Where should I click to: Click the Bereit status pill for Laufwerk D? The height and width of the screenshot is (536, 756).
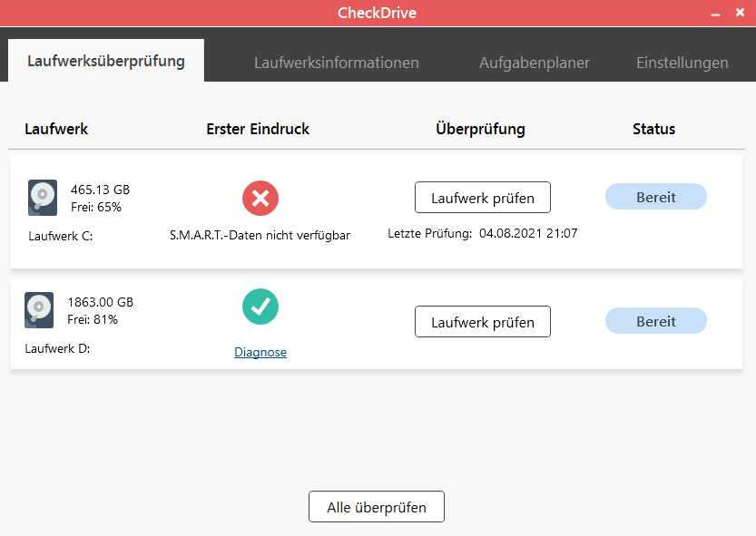655,321
